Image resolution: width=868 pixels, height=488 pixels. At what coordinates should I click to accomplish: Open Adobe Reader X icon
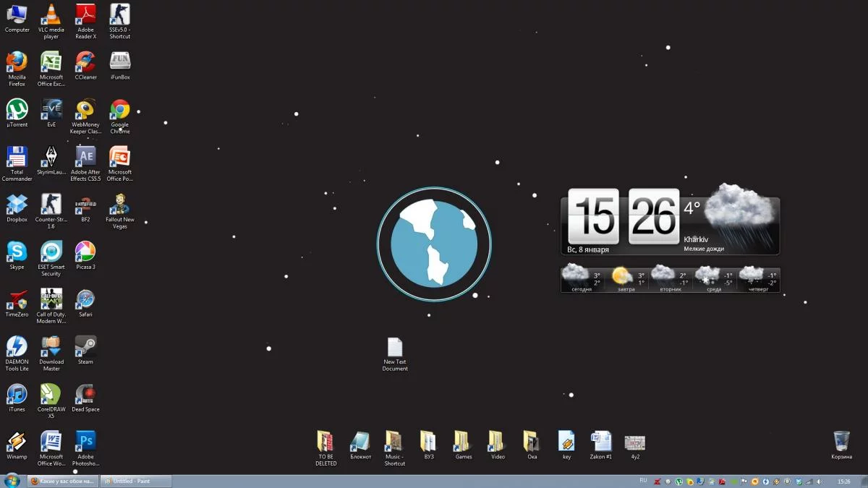(85, 21)
